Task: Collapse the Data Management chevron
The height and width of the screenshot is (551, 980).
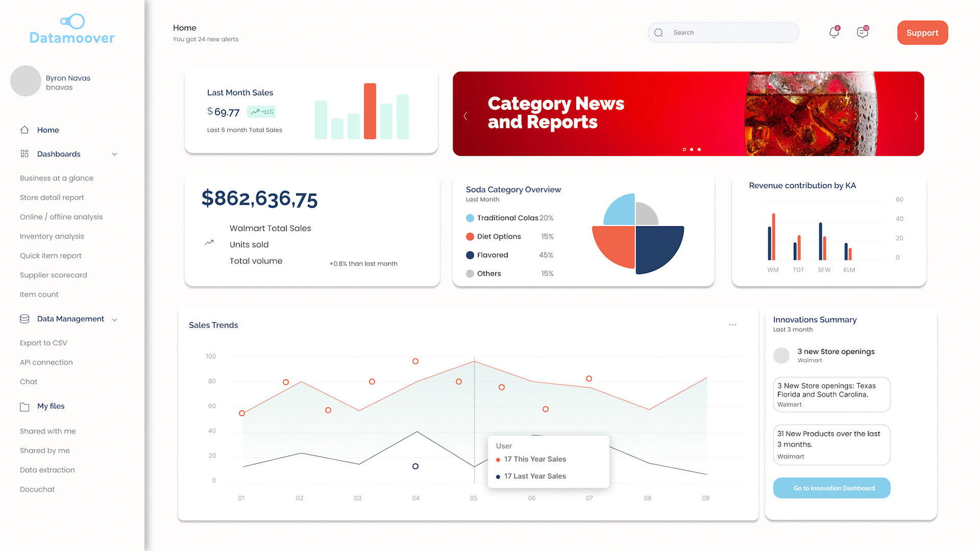Action: (114, 319)
